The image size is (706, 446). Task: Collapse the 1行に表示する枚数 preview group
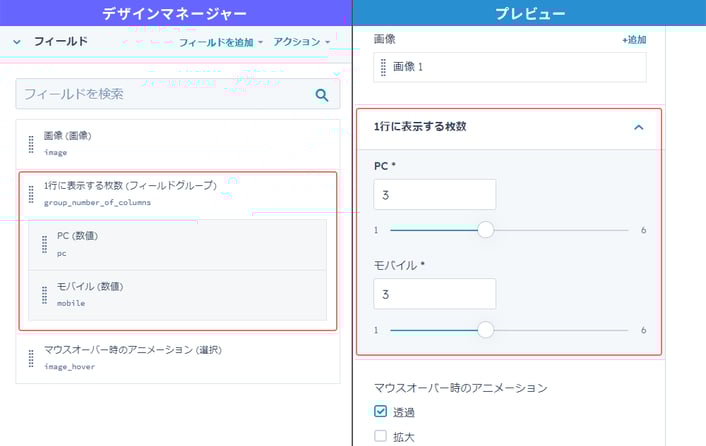[638, 127]
